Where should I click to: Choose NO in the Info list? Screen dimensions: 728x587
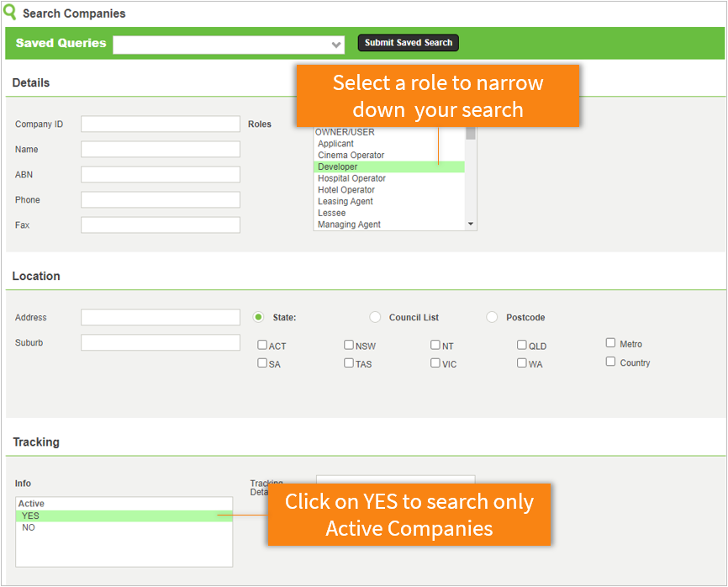coord(124,527)
